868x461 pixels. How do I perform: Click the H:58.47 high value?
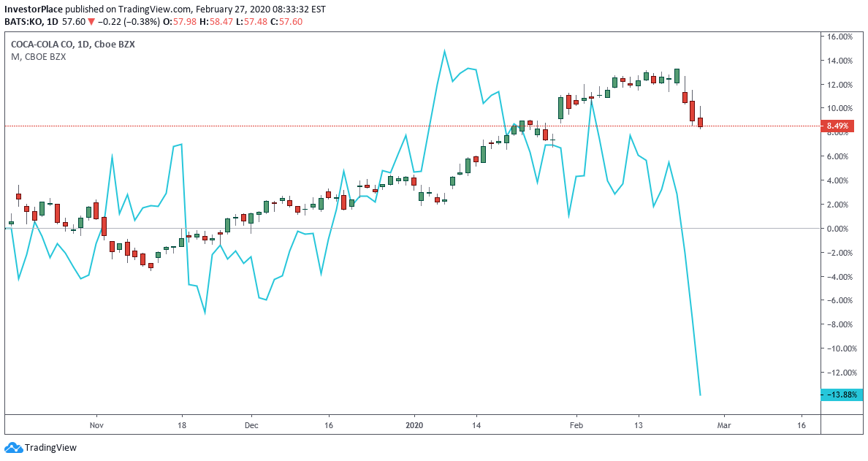coord(215,22)
